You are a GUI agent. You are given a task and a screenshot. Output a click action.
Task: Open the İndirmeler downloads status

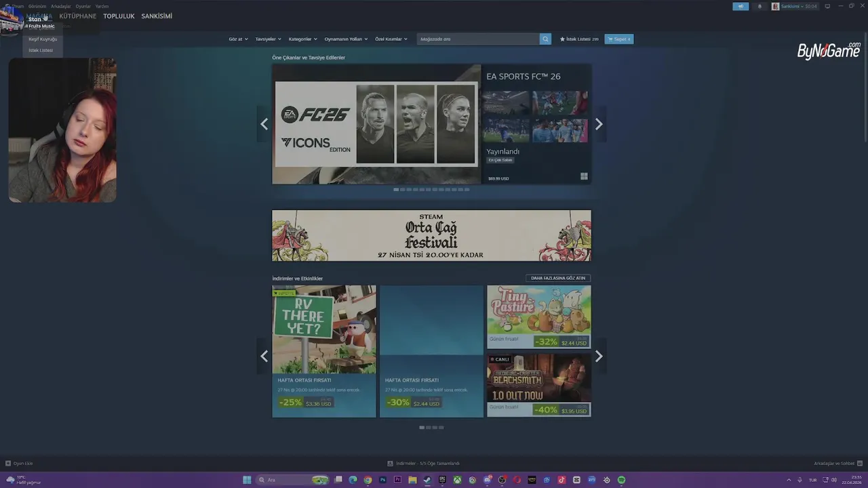click(424, 464)
